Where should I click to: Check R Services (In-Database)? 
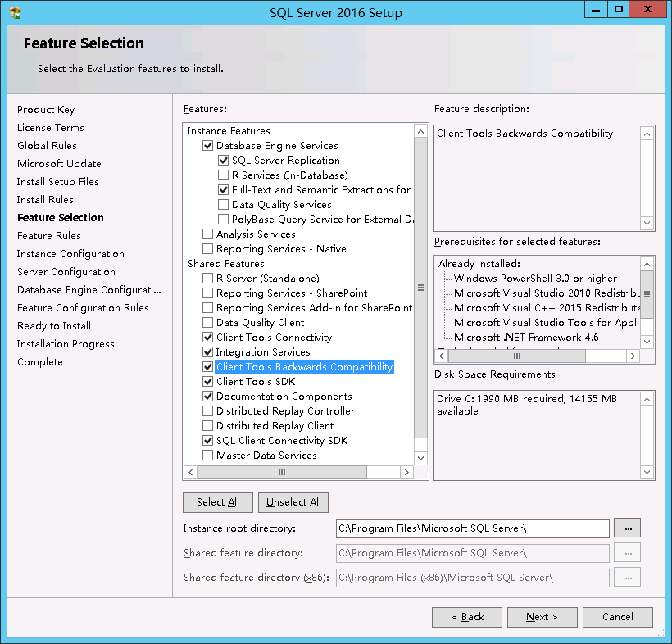pyautogui.click(x=223, y=175)
